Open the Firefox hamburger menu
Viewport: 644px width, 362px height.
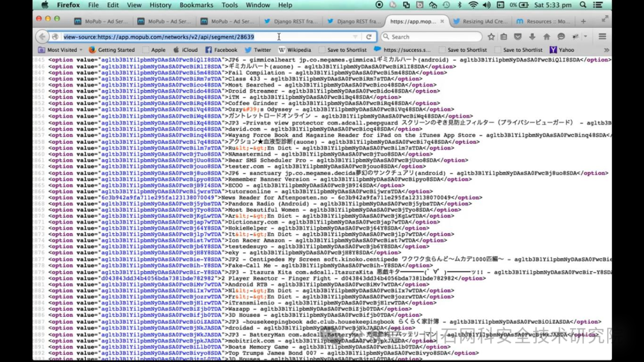click(602, 36)
